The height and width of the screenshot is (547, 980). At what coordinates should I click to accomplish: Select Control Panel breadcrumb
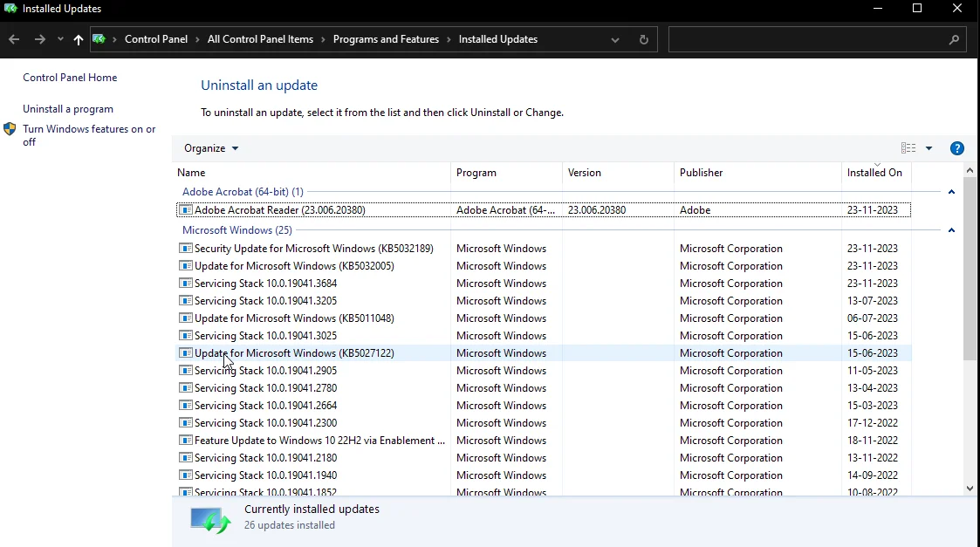click(x=156, y=38)
